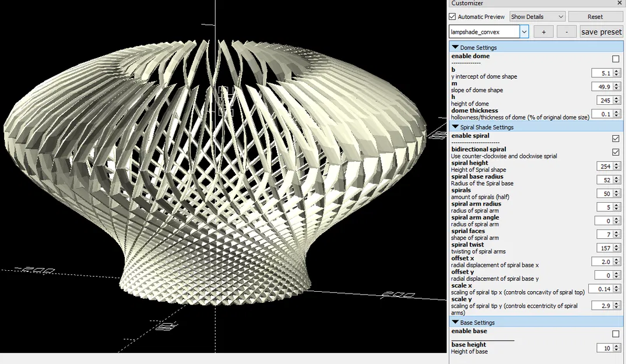Decrease spiral twist with its down arrow
This screenshot has height=364, width=626.
pyautogui.click(x=615, y=249)
